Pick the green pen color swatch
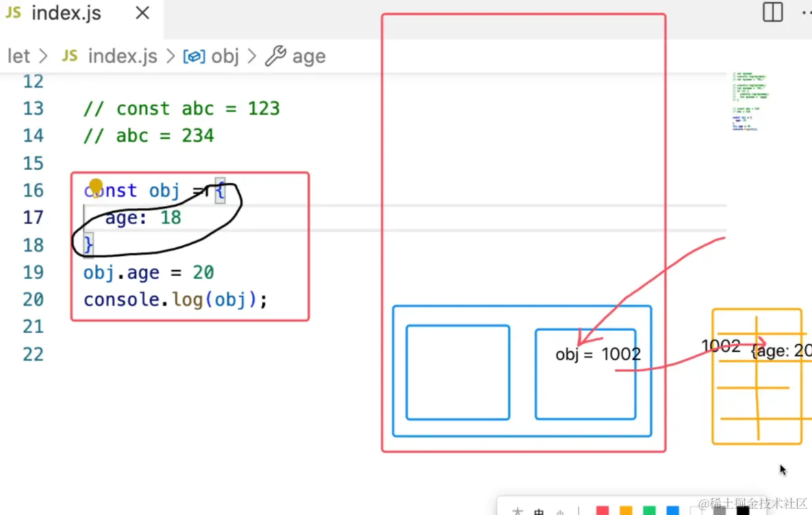Image resolution: width=812 pixels, height=515 pixels. (649, 510)
